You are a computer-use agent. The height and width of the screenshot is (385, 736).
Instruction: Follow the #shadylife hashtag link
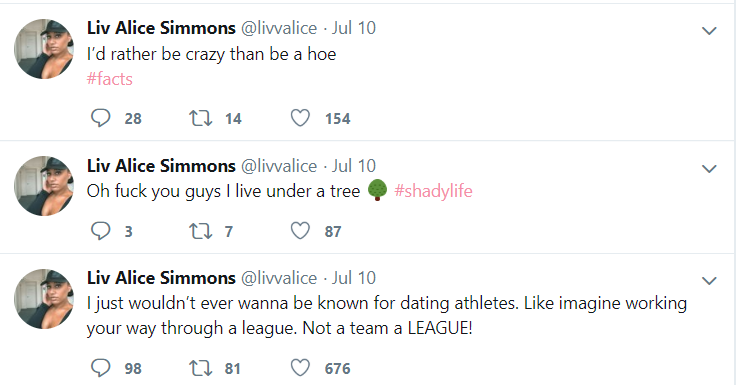click(x=433, y=191)
